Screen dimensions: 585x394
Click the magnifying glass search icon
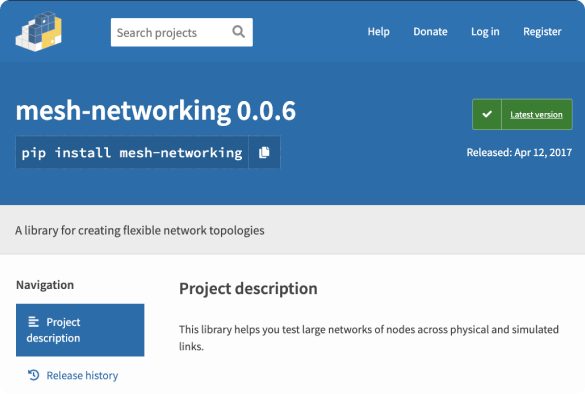click(x=238, y=32)
